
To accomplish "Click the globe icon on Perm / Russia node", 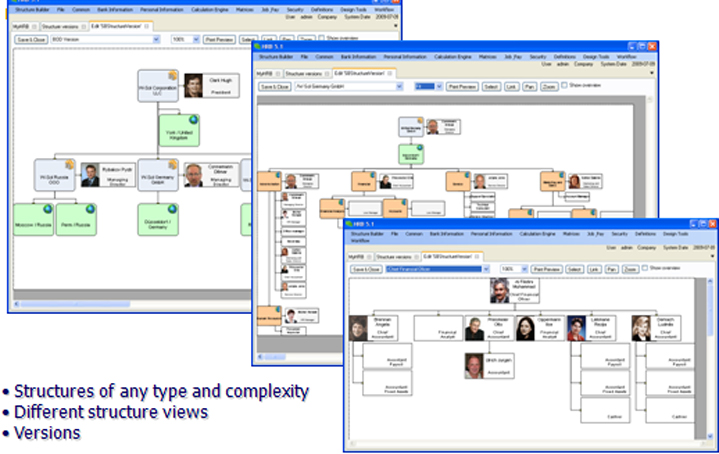I will 90,209.
